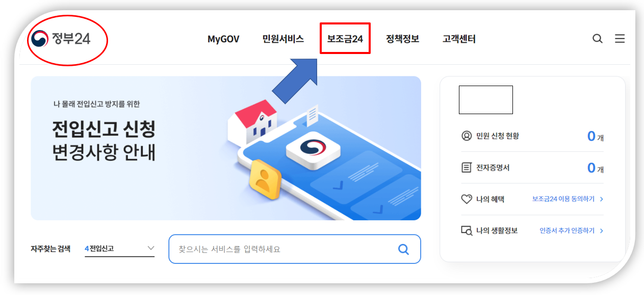The image size is (644, 295).
Task: Open the 보조금24 menu
Action: point(345,39)
